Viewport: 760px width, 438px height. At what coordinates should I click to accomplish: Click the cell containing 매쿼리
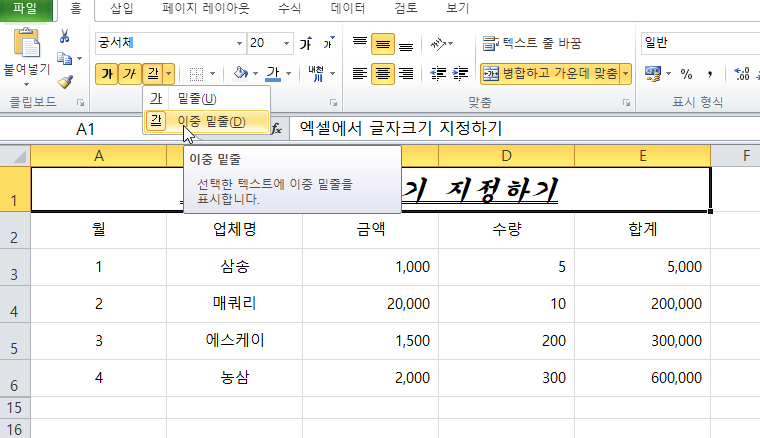(x=235, y=304)
